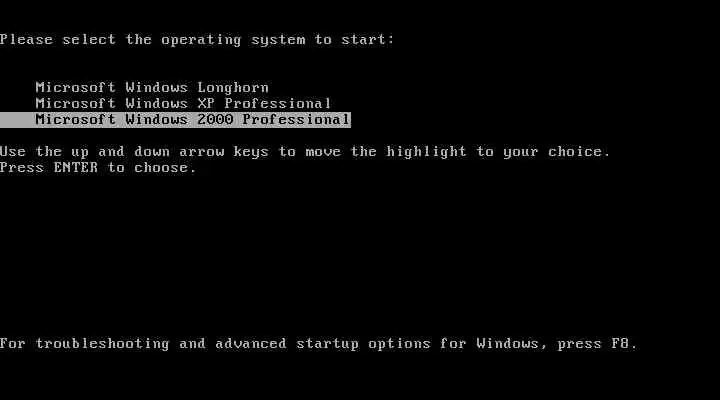
Task: Click the 'Please select the operating system' heading
Action: (197, 40)
